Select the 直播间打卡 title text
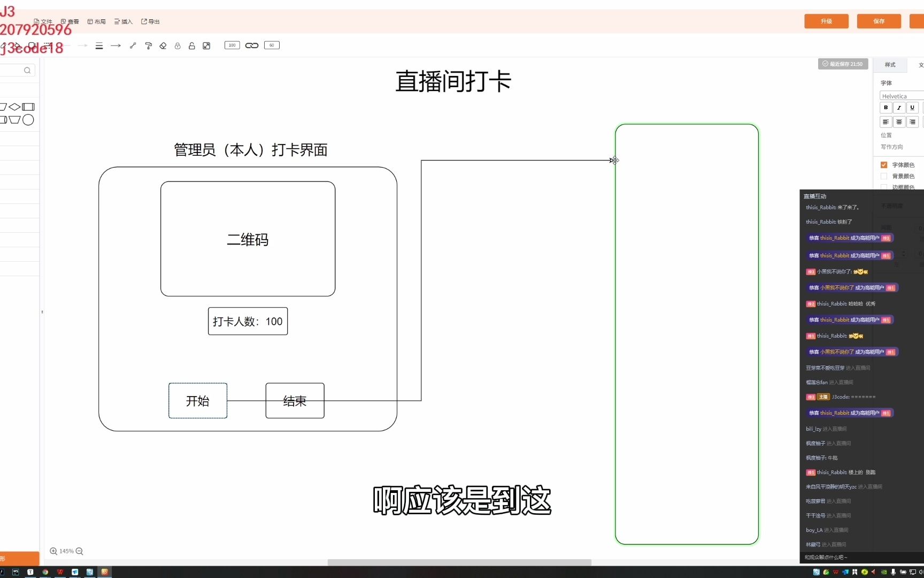The image size is (924, 578). click(x=453, y=81)
